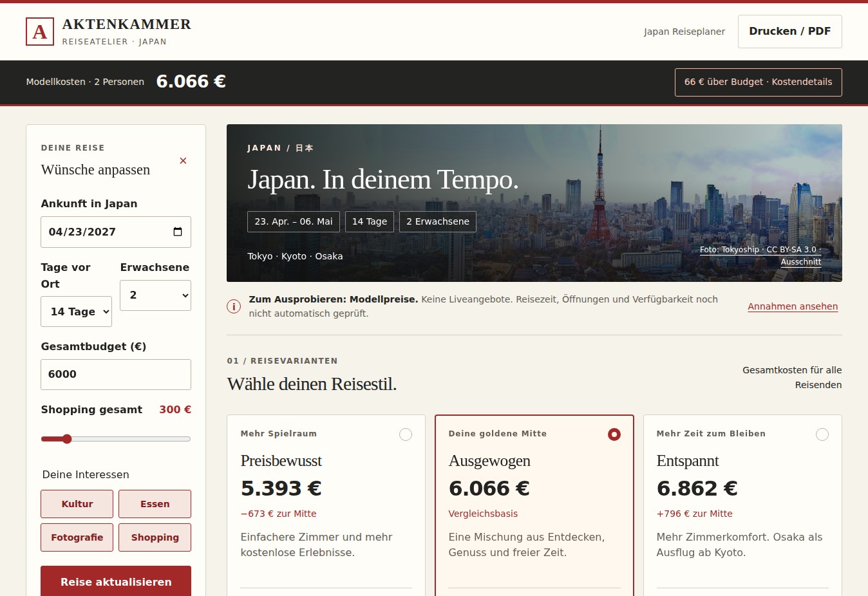This screenshot has width=868, height=596.
Task: Click the Preisbewusst card heading
Action: coord(281,461)
